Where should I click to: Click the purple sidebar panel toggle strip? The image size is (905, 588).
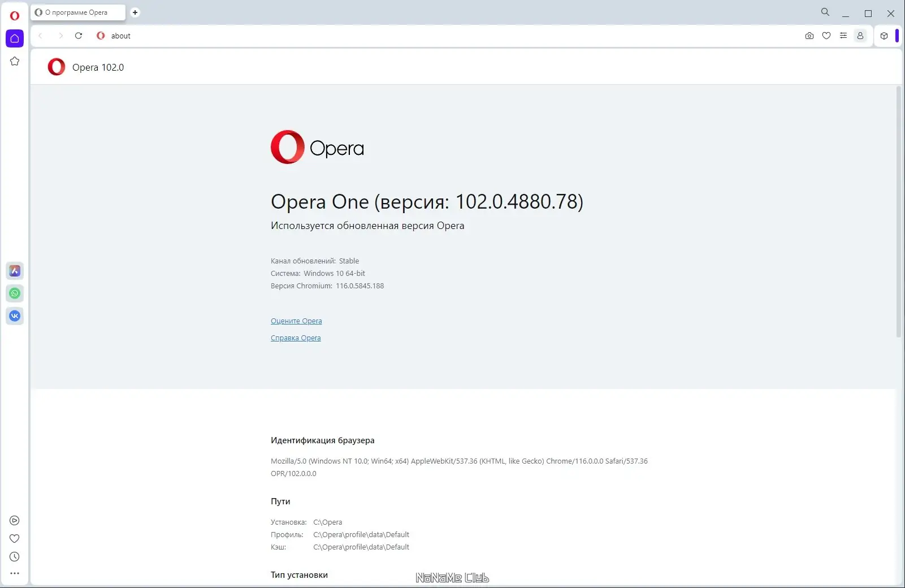pos(897,36)
